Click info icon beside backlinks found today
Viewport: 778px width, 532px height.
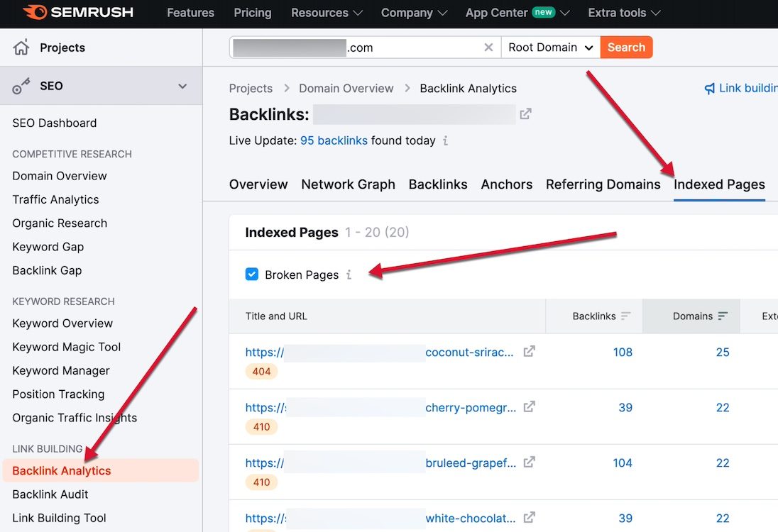pyautogui.click(x=445, y=141)
